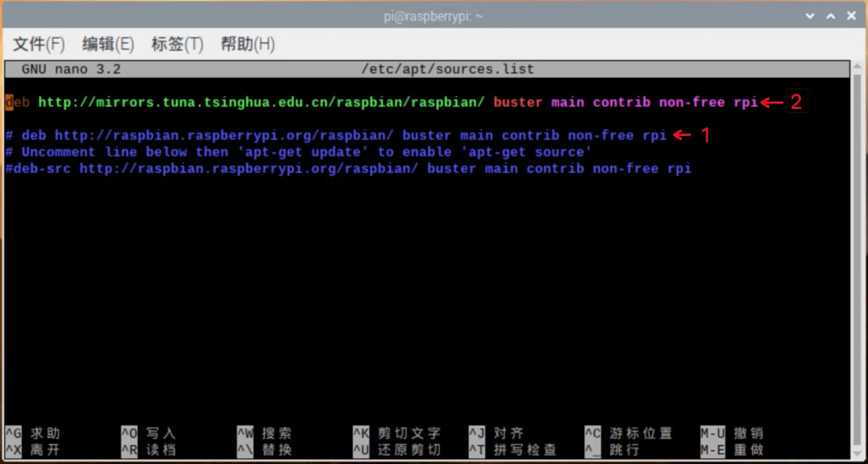Click the ^C 游标位置 shortcut hint

click(628, 433)
